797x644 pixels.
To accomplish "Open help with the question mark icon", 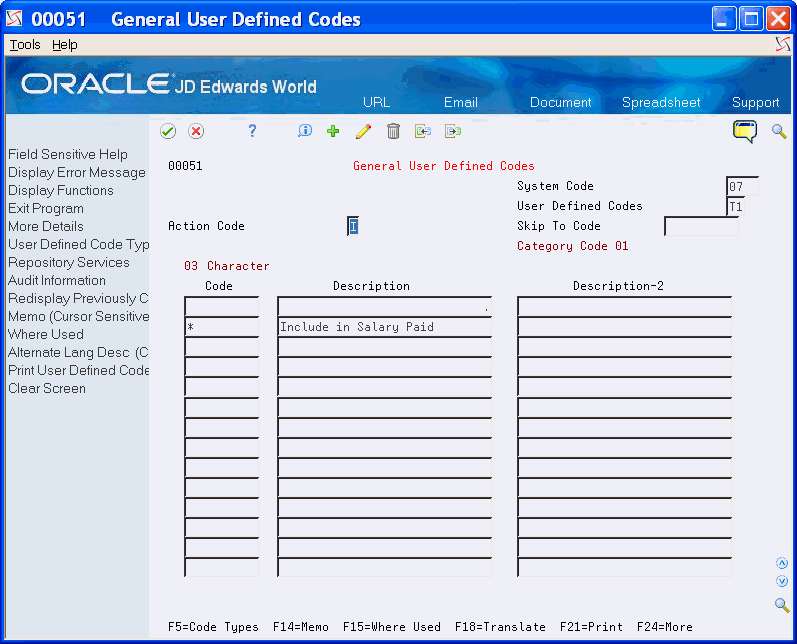I will (252, 132).
